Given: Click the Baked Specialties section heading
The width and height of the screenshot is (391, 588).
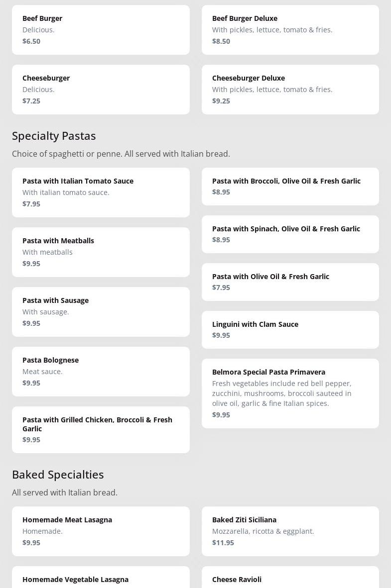Looking at the screenshot, I should [x=58, y=475].
